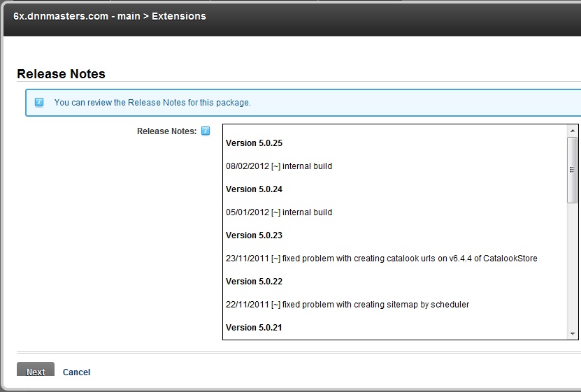This screenshot has width=581, height=392.
Task: Click the Release Notes page heading
Action: click(x=61, y=73)
